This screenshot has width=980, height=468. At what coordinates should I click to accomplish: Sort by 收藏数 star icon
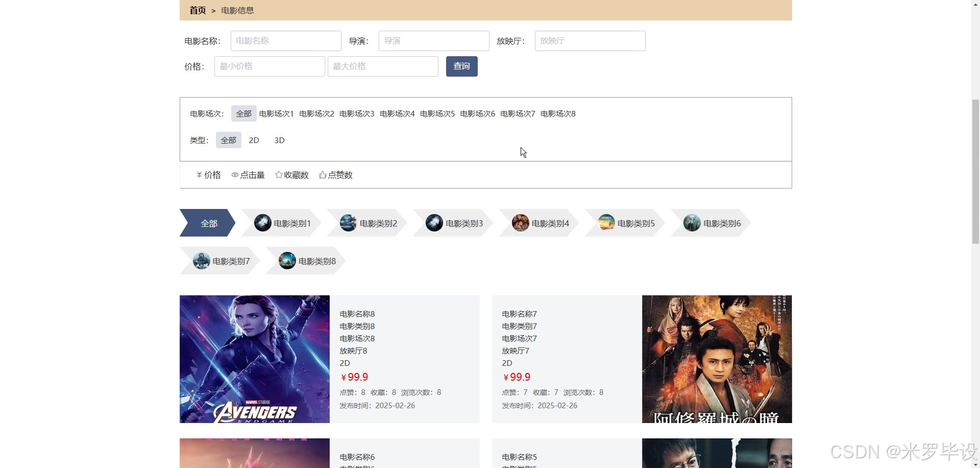pos(279,175)
